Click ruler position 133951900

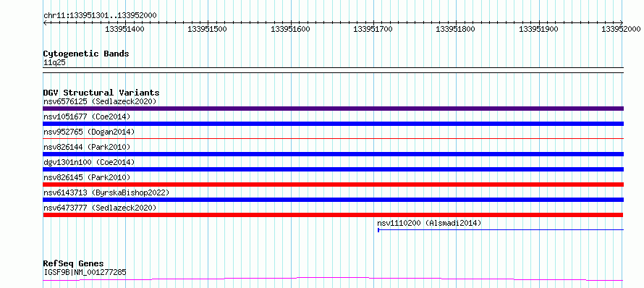[x=538, y=29]
